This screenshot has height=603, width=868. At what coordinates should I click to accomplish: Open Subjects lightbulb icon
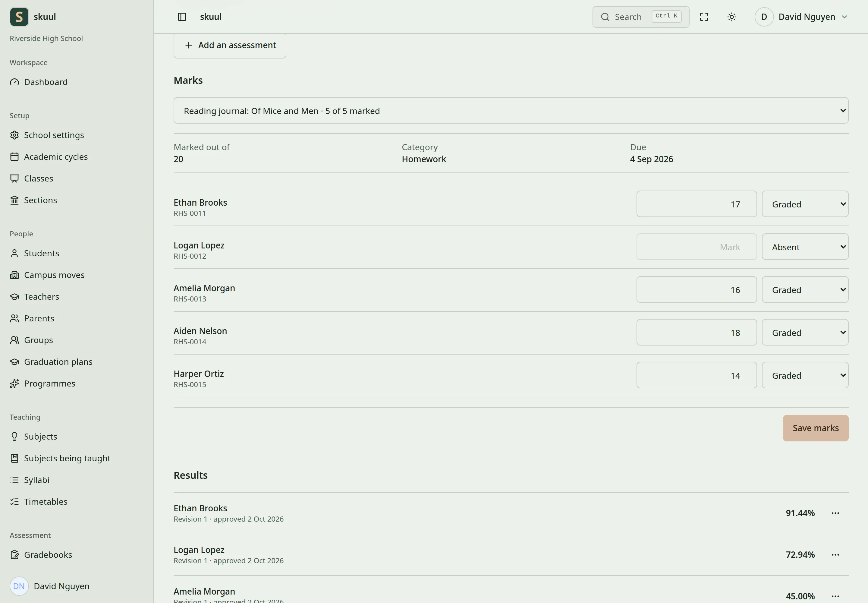point(14,436)
